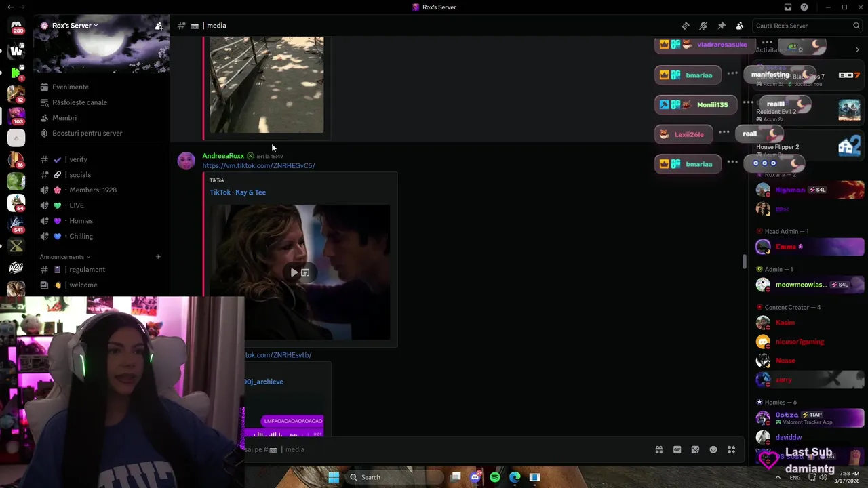
Task: Open Evenimente in the server sidebar
Action: (x=71, y=87)
